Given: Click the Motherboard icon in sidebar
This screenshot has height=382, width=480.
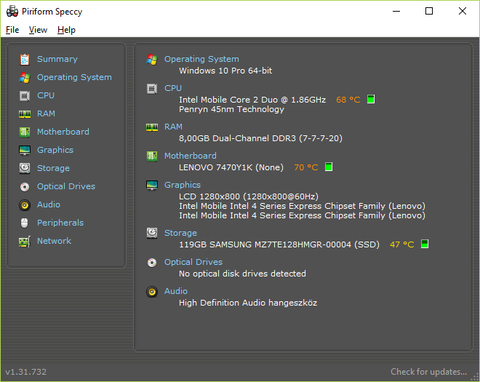Looking at the screenshot, I should tap(25, 132).
